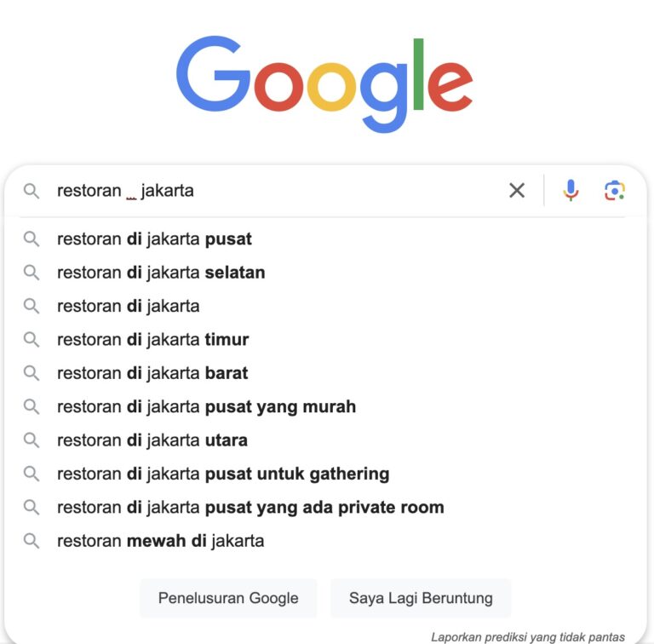Pick the plain "restoran di jakarta" suggestion
The image size is (654, 644).
click(128, 306)
